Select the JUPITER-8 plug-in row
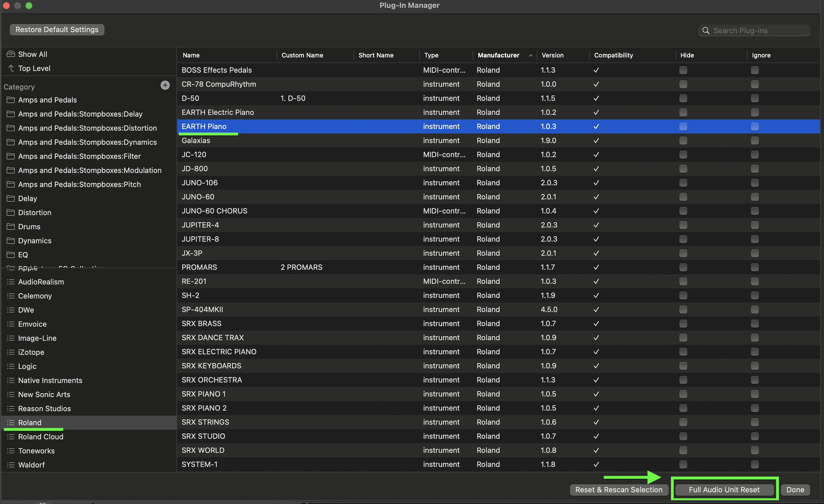 click(498, 239)
